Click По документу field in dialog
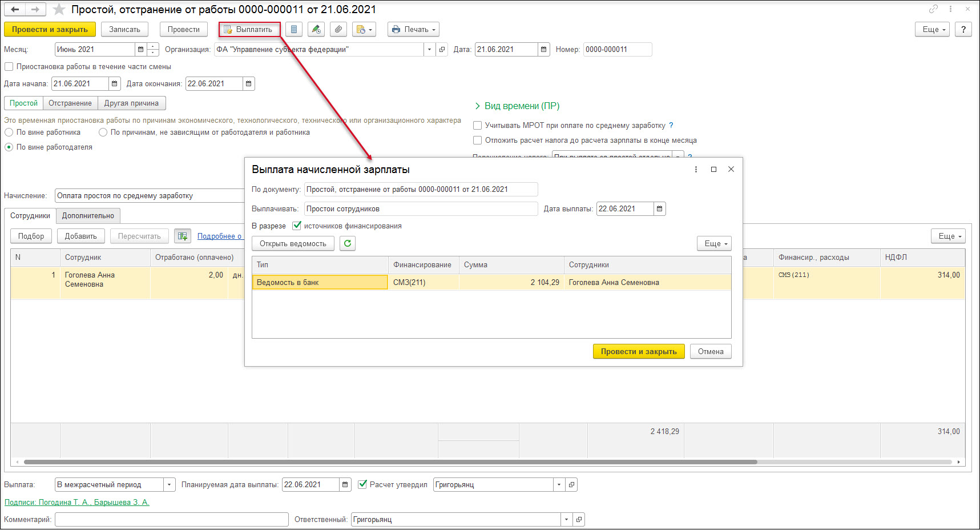Screen dimensions: 980x530 click(421, 190)
